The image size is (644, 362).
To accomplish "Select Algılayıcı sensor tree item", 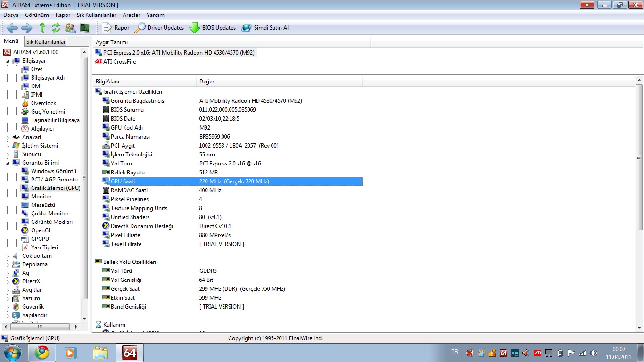I will (42, 129).
